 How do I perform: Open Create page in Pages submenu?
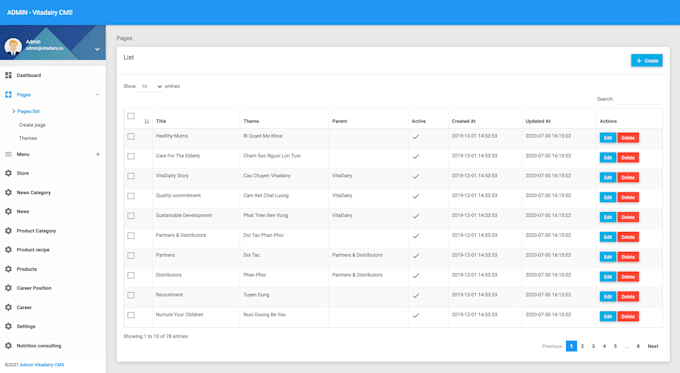(32, 125)
